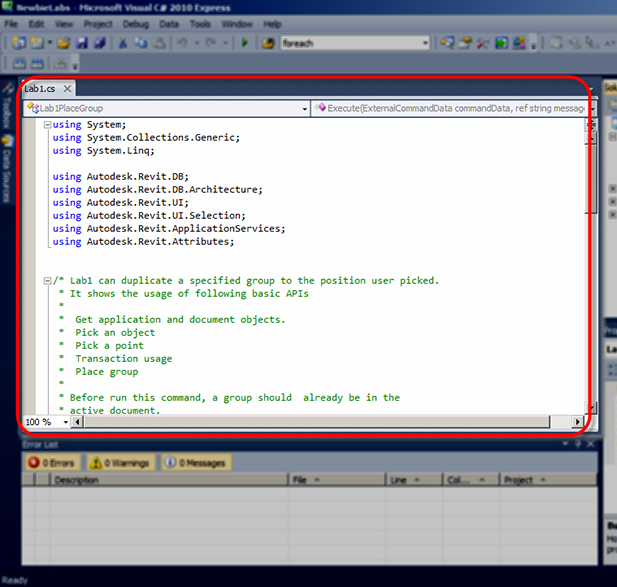Toggle the 0 Messages filter button

click(x=196, y=463)
